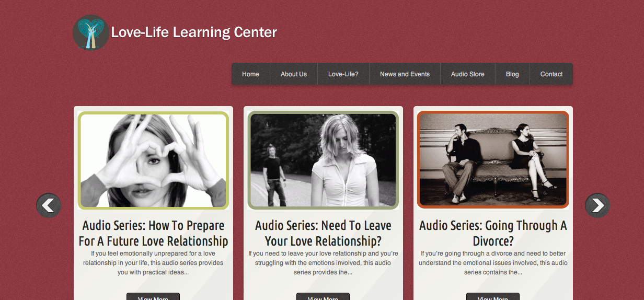Click the heart-tree logo icon
The height and width of the screenshot is (300, 644).
pos(91,32)
